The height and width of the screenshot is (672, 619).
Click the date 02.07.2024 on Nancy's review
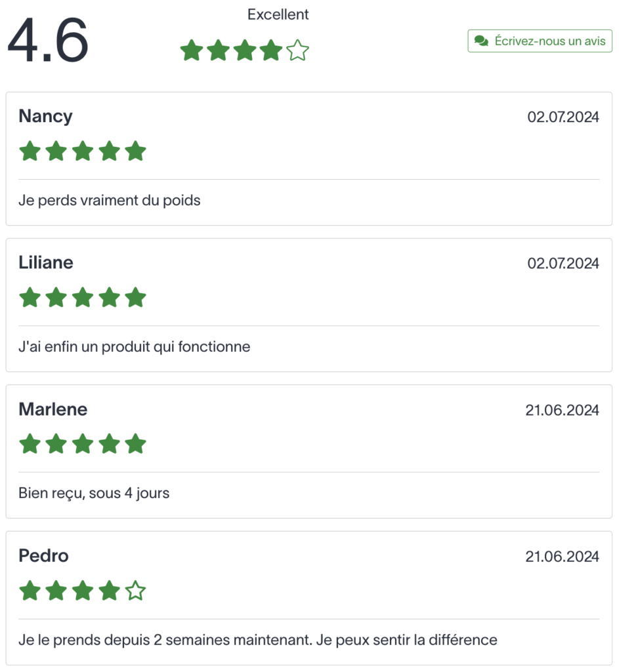tap(563, 117)
